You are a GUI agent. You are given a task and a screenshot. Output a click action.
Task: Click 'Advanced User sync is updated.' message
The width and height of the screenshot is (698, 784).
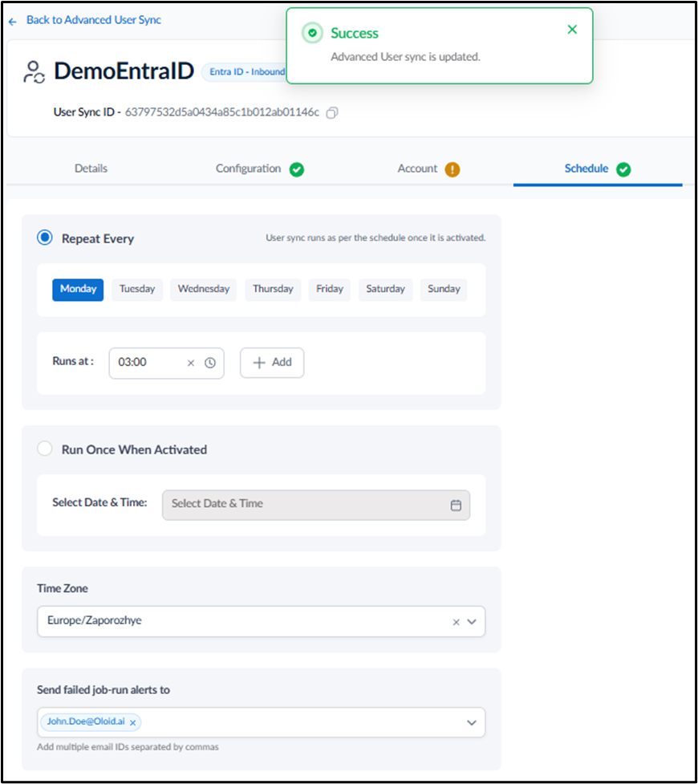point(405,57)
